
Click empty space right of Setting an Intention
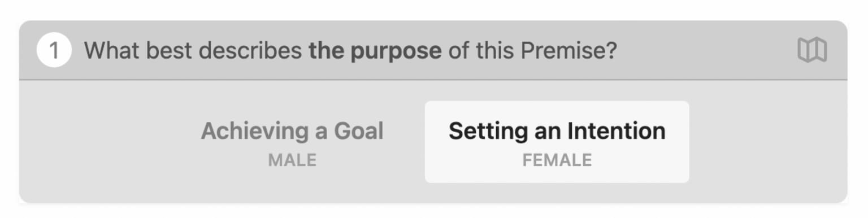coord(768,142)
